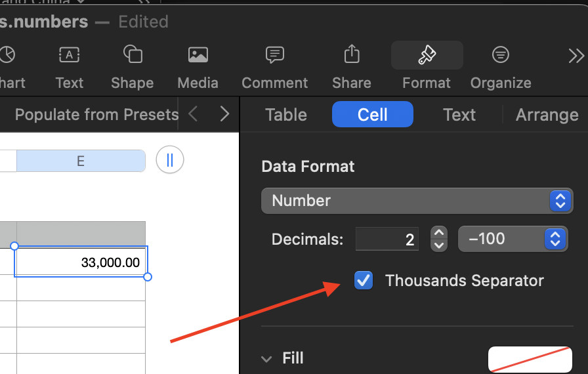Click the Decimals stepper arrows
The image size is (588, 374).
438,239
